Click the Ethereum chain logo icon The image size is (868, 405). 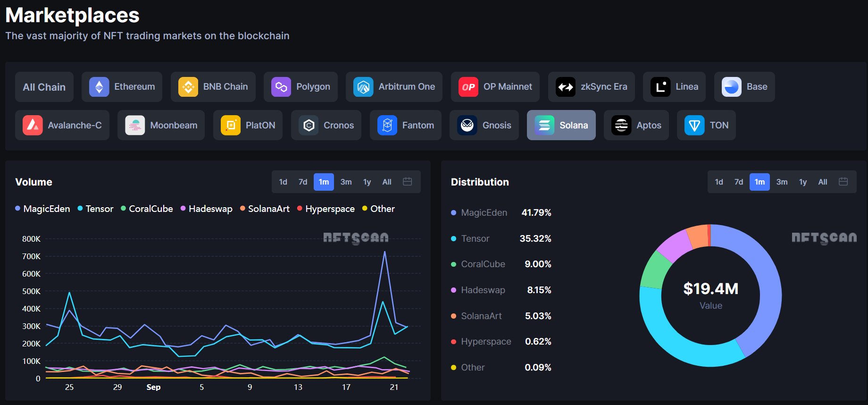click(x=99, y=87)
